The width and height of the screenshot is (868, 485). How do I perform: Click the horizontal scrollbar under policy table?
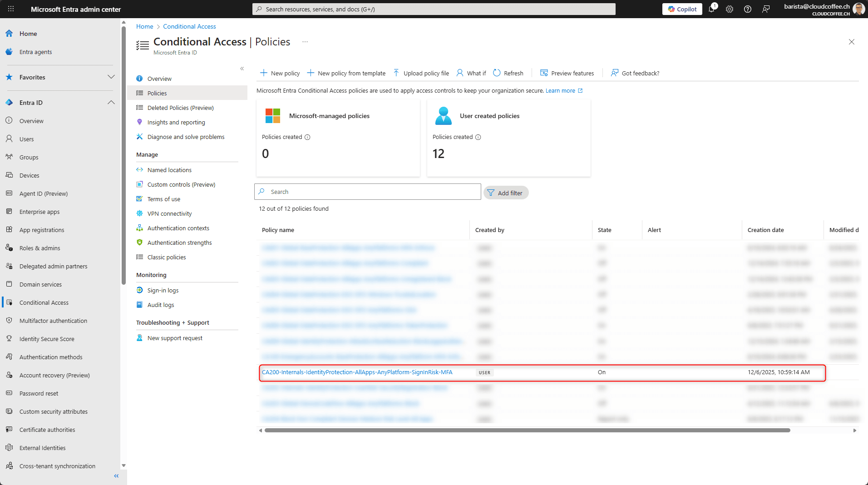[x=527, y=431]
